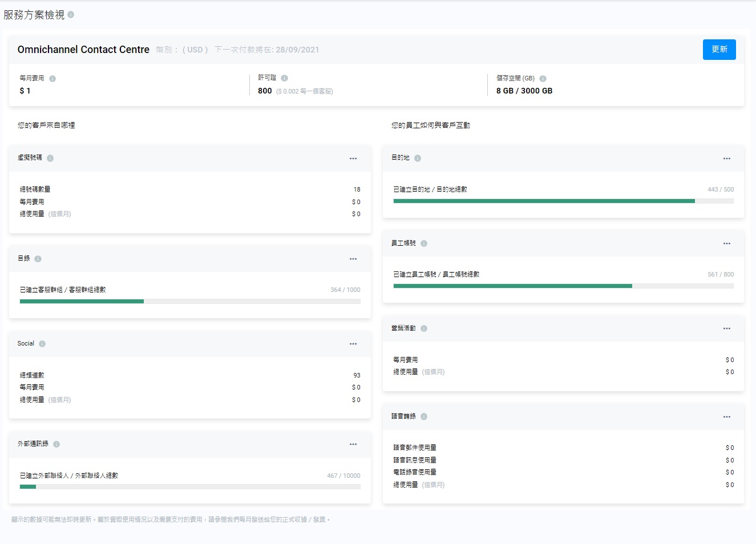This screenshot has height=544, width=756.
Task: Click info icon next to 每月費用
Action: pyautogui.click(x=52, y=79)
